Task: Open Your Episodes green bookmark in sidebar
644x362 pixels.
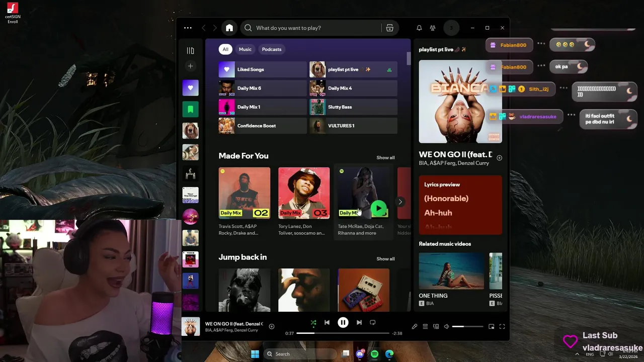Action: [190, 109]
